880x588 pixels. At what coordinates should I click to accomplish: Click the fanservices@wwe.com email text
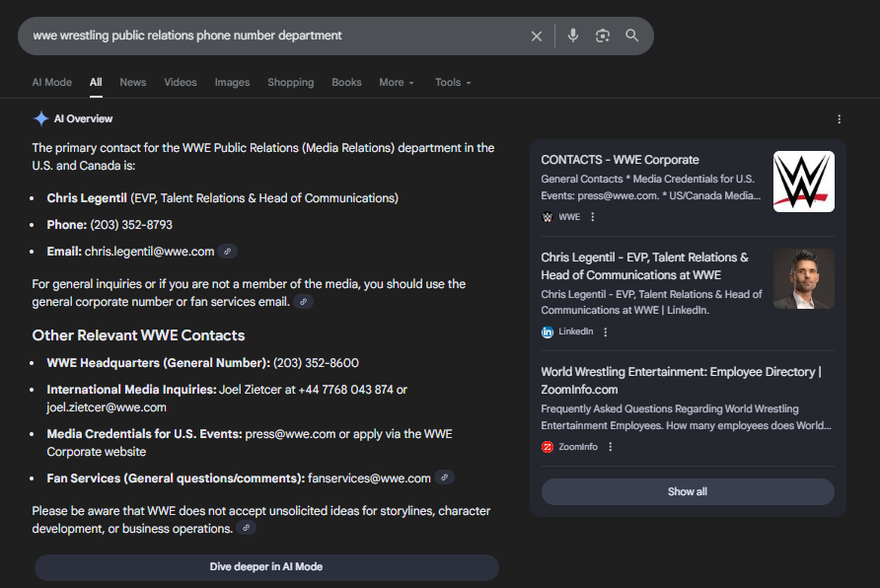[369, 478]
